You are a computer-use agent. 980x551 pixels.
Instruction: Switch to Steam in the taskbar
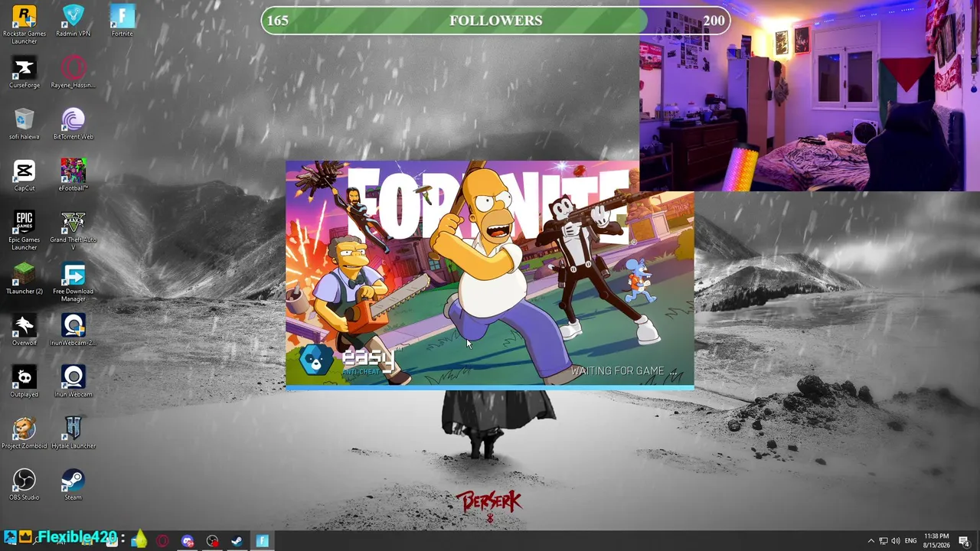tap(237, 541)
